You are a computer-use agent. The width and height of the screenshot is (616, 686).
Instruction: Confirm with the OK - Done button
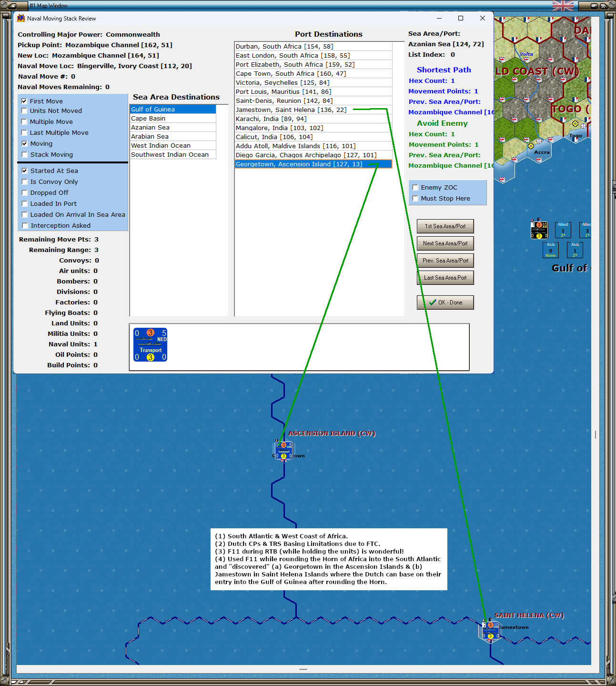(445, 303)
